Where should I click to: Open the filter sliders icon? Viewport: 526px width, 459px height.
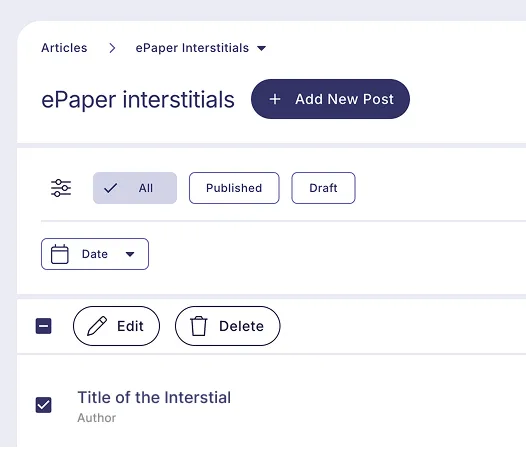point(61,188)
